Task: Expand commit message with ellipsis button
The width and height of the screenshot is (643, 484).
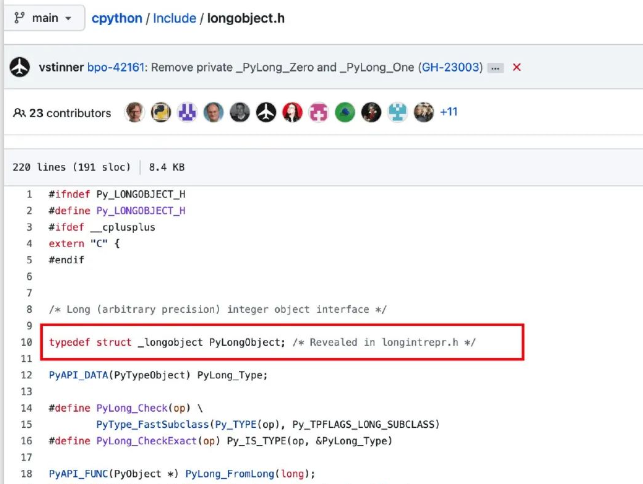Action: [x=495, y=68]
